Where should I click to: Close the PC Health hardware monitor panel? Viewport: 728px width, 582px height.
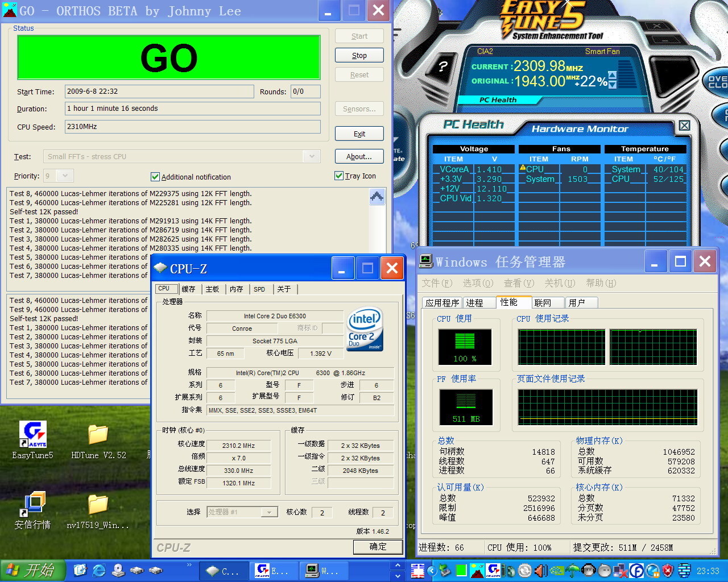pos(684,126)
